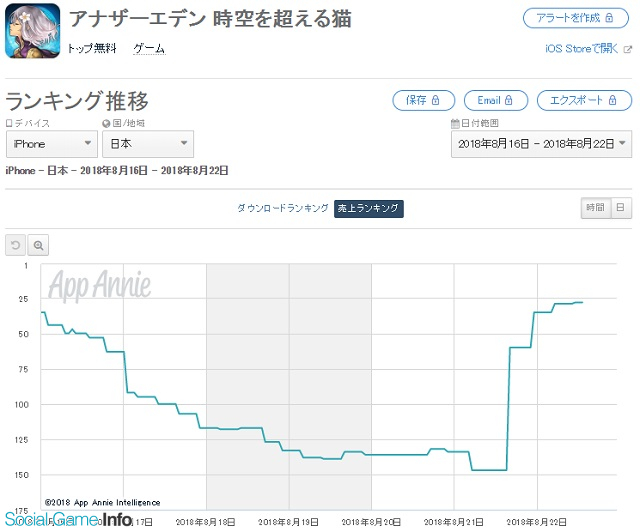Click the 2018年8月19日 axis label
This screenshot has width=640, height=532.
click(288, 522)
